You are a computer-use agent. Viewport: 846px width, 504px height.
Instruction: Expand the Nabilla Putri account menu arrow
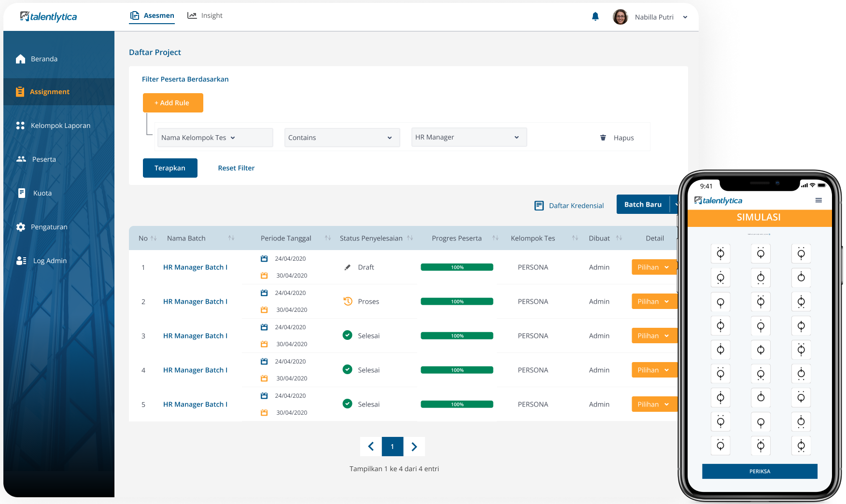point(685,17)
